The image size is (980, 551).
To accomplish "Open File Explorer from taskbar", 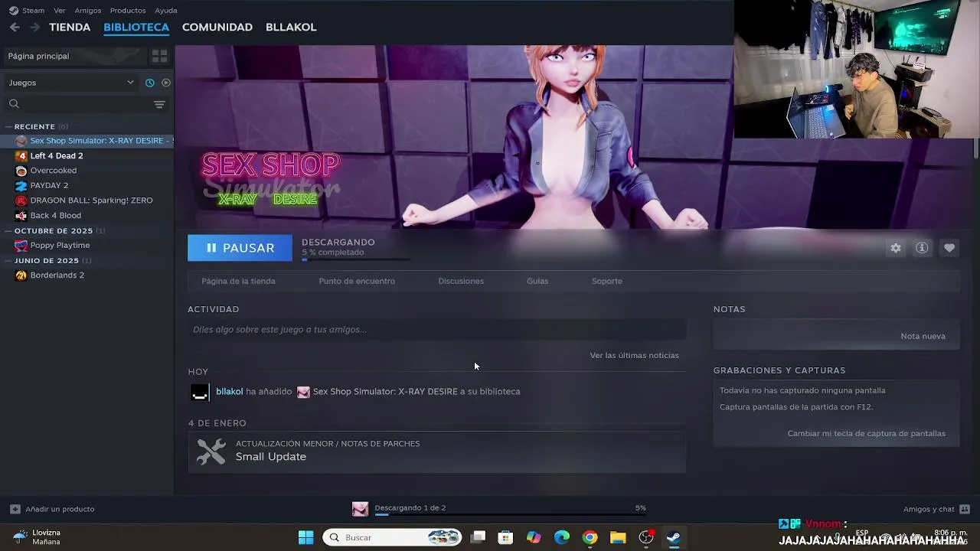I will 618,537.
